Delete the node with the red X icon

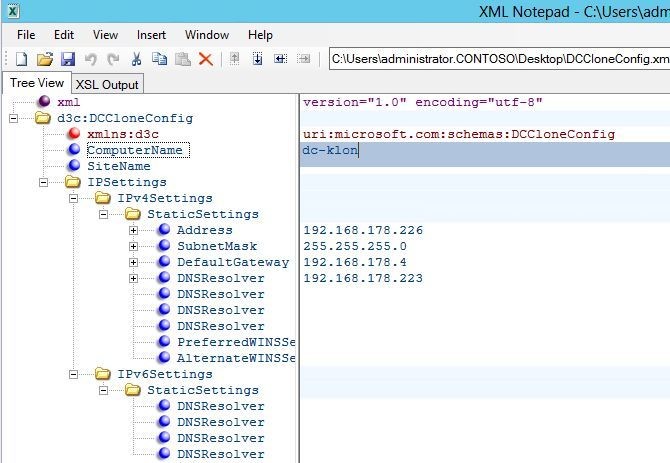206,59
